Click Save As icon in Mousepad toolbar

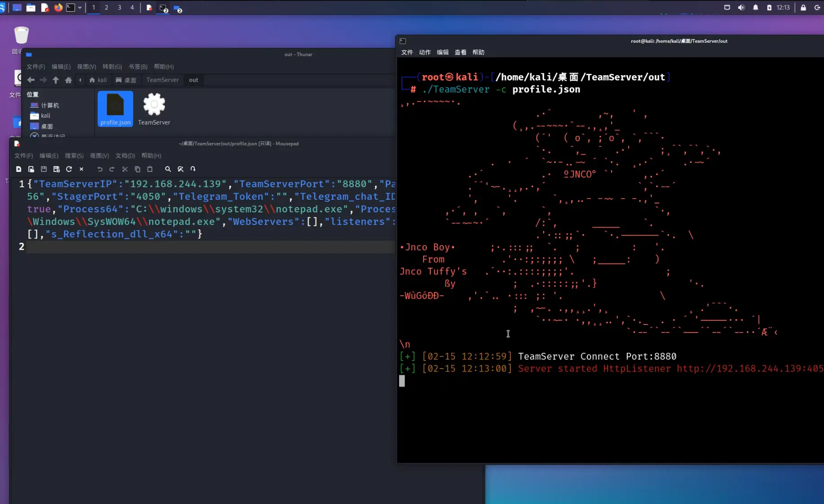click(56, 169)
